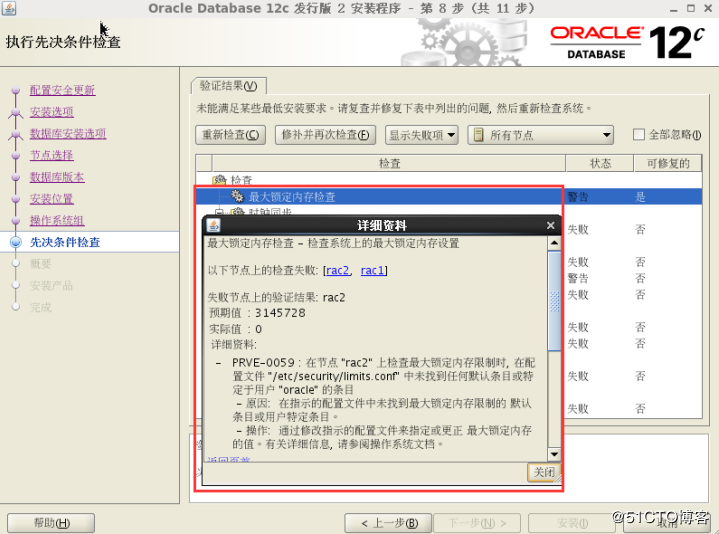Viewport: 719px width, 534px height.
Task: Click the 预期值 3145728 line
Action: pos(257,313)
